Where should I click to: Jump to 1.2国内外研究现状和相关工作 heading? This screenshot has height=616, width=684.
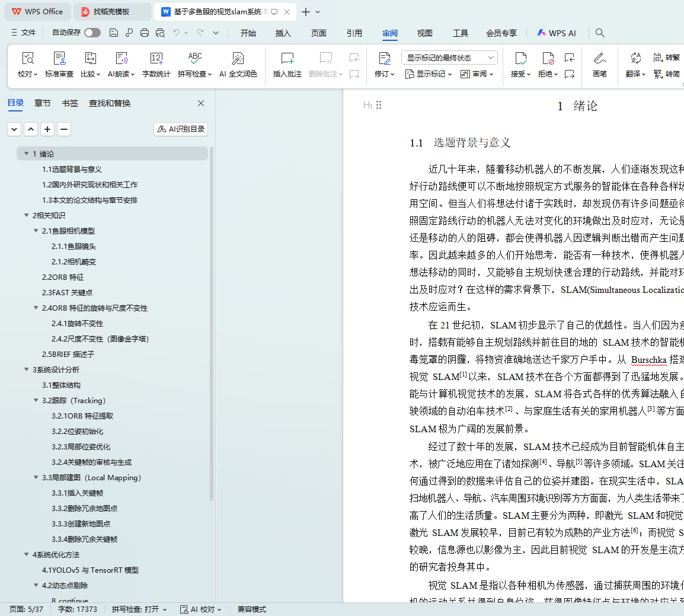pos(90,185)
